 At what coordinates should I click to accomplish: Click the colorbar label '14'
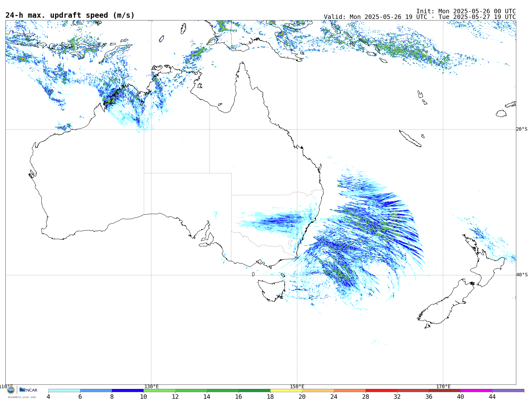tap(207, 397)
